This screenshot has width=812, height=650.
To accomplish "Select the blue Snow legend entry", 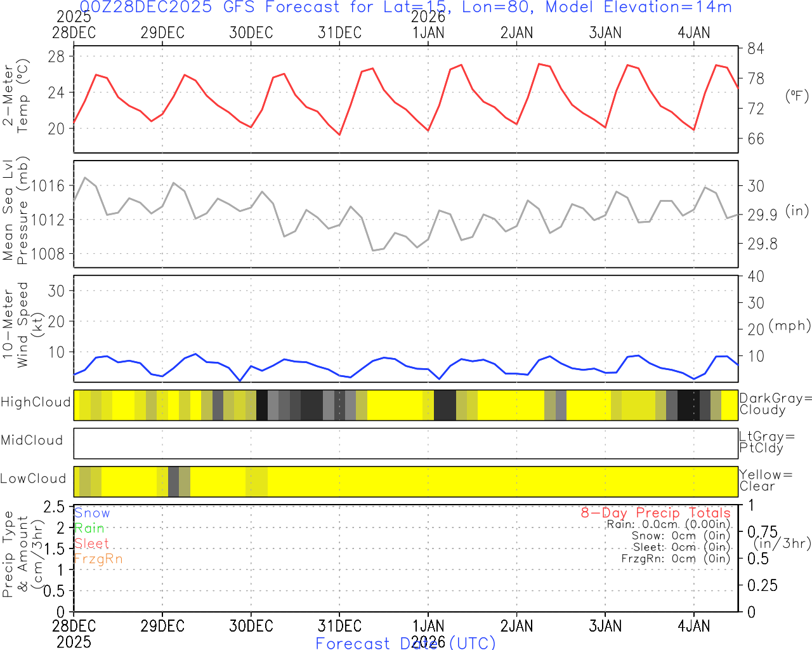I will (x=92, y=513).
